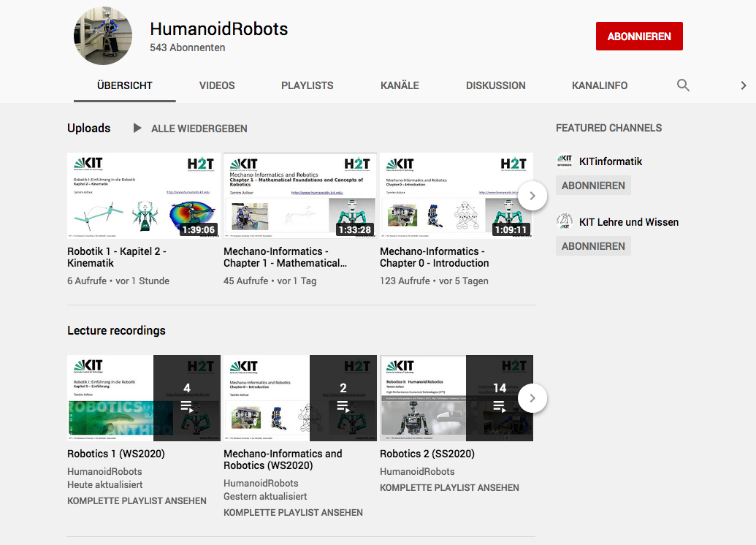Viewport: 756px width, 545px height.
Task: Click the playlist icon on Robotics 1 (WS2020)
Action: point(186,407)
